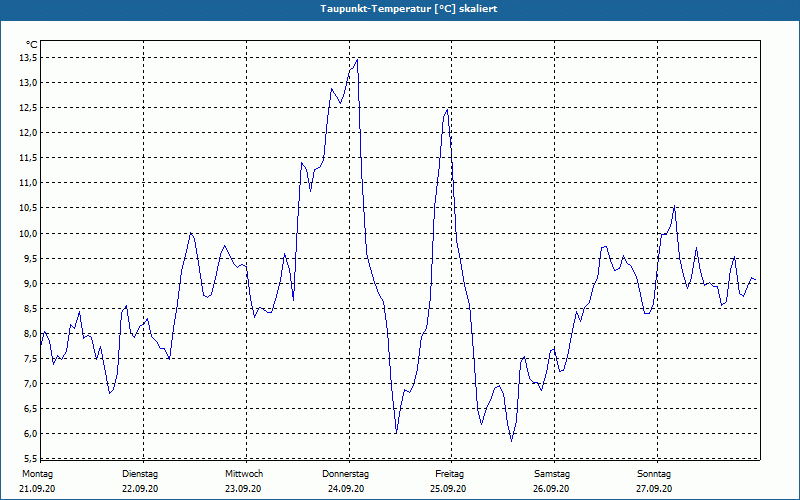Click the 8,0 y-axis value
The width and height of the screenshot is (800, 500).
(x=31, y=333)
